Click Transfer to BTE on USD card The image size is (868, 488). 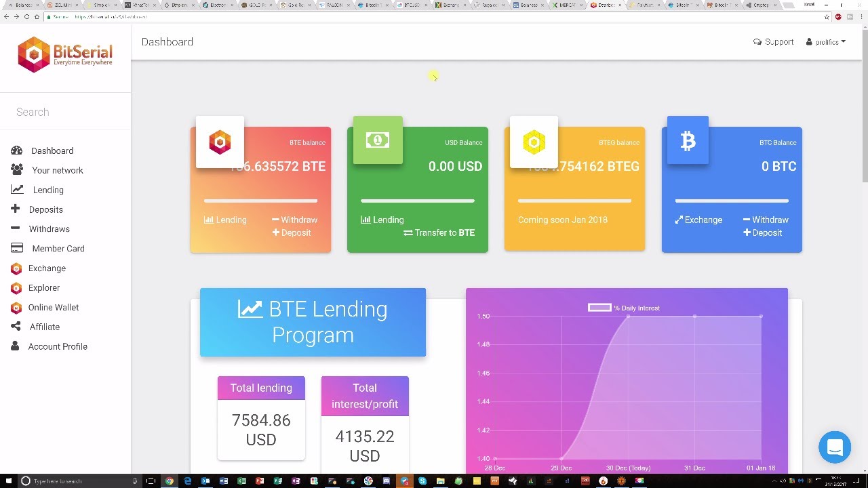tap(439, 232)
